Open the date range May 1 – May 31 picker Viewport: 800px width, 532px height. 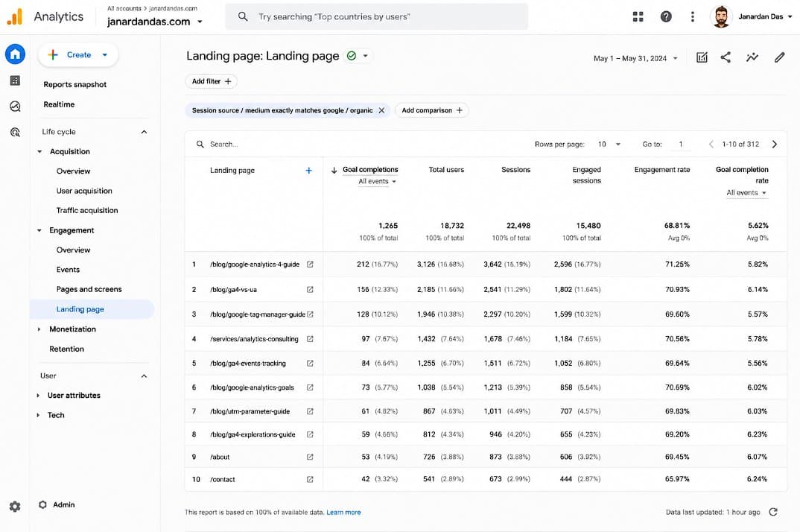point(635,58)
